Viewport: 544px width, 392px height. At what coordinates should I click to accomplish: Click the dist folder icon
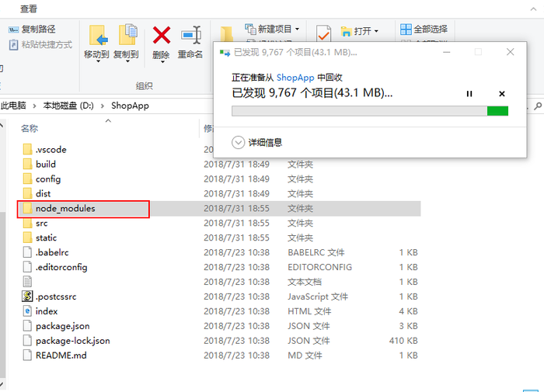tap(27, 193)
